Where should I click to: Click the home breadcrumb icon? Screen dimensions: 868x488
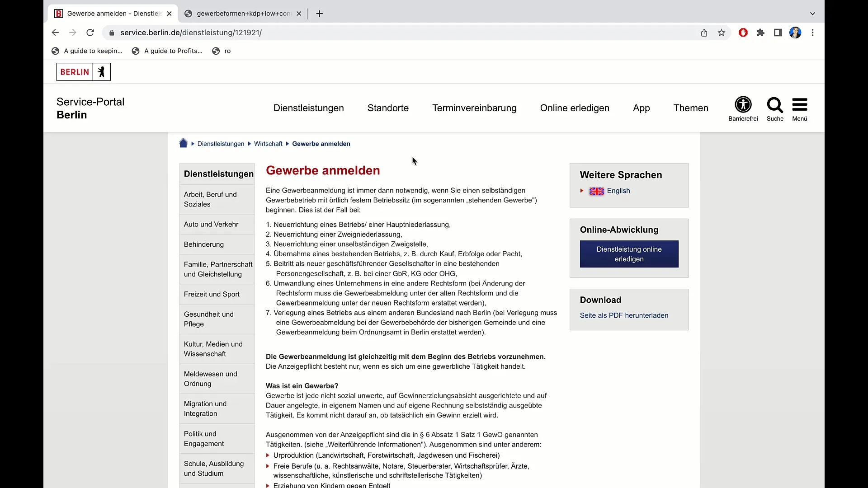click(x=184, y=143)
